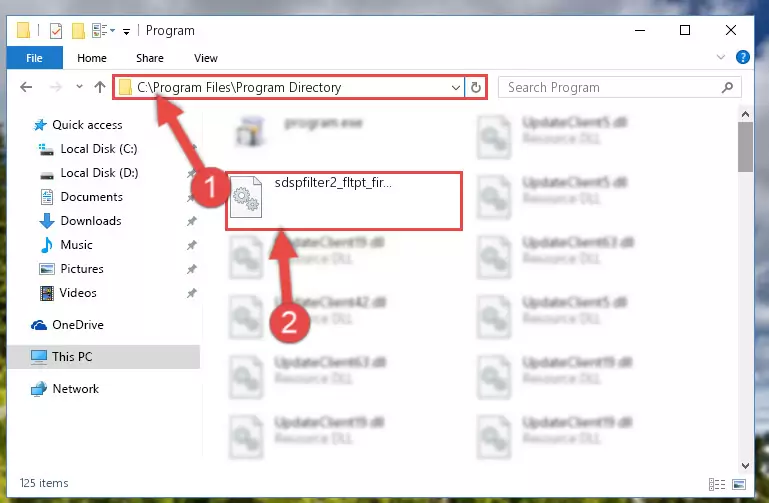Click the Pictures icon in sidebar
The width and height of the screenshot is (769, 503).
pyautogui.click(x=47, y=269)
